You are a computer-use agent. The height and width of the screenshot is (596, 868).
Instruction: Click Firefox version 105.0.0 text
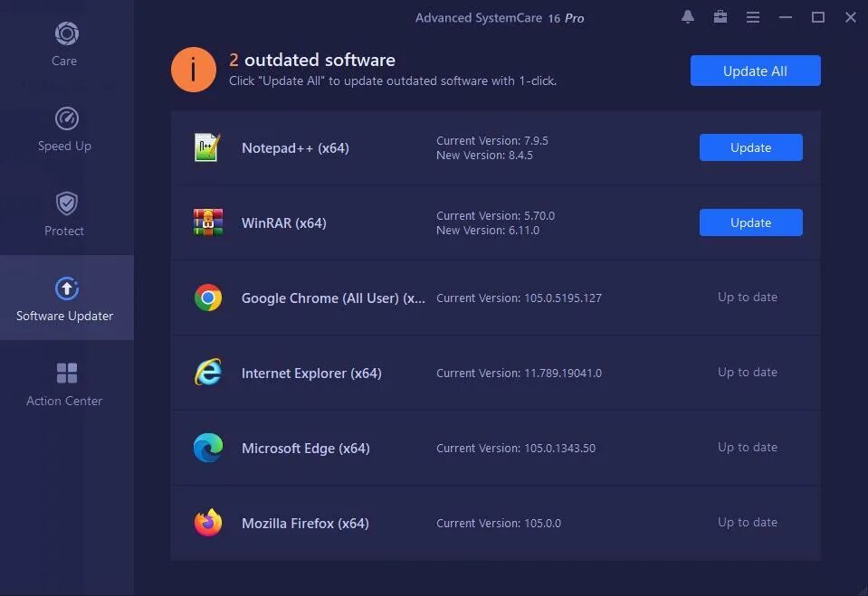(x=498, y=524)
